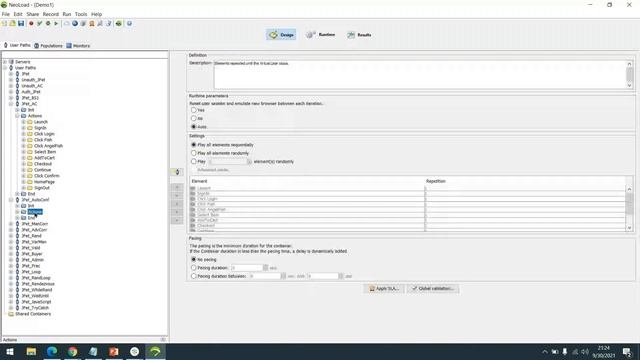Expand the Click Login folder node

[24, 134]
